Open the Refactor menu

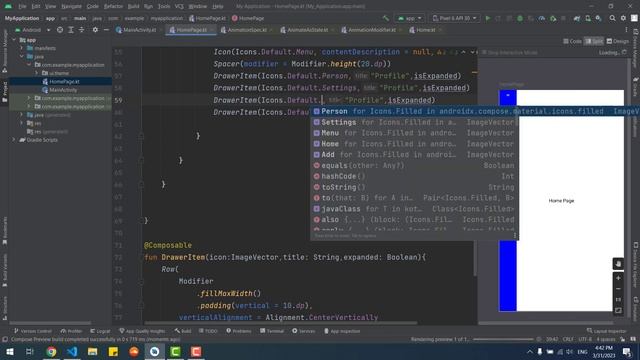(113, 7)
